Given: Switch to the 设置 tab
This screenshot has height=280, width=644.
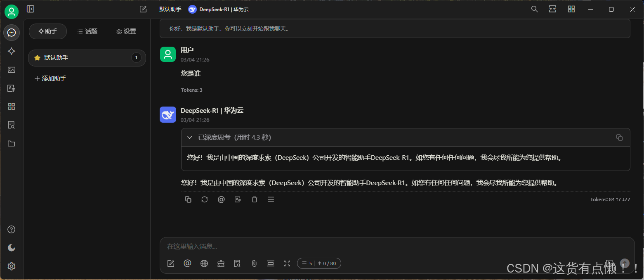Looking at the screenshot, I should pyautogui.click(x=126, y=31).
